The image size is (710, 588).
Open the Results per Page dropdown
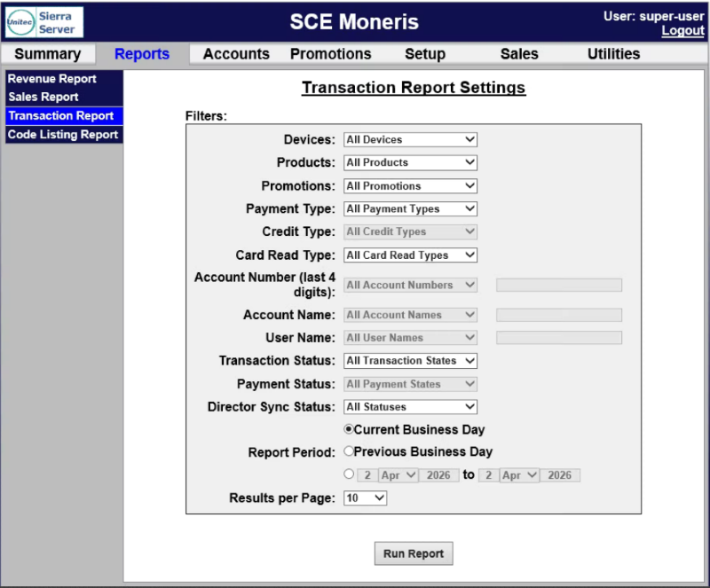point(365,498)
